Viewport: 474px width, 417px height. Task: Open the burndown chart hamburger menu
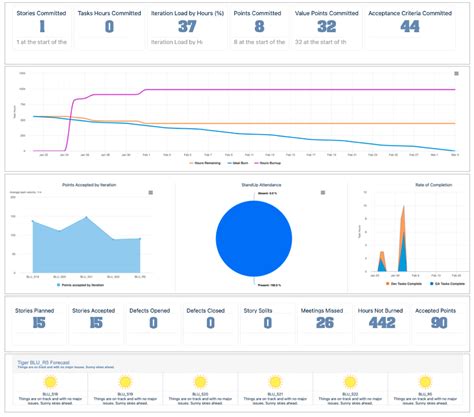pos(456,74)
